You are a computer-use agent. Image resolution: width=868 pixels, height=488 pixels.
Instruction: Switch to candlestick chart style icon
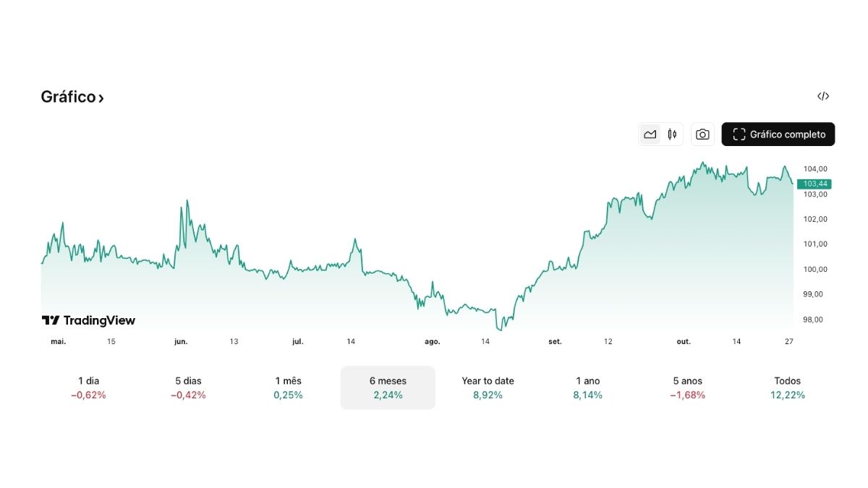coord(671,134)
